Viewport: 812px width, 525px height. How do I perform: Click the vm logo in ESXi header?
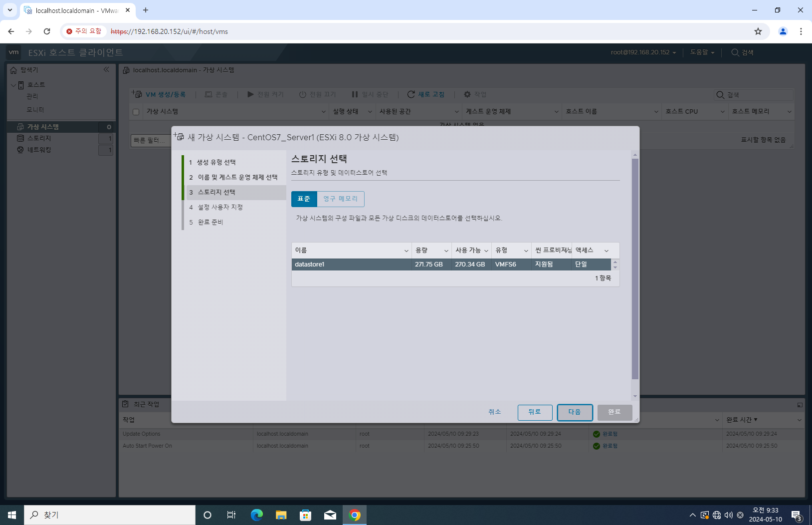[x=14, y=52]
